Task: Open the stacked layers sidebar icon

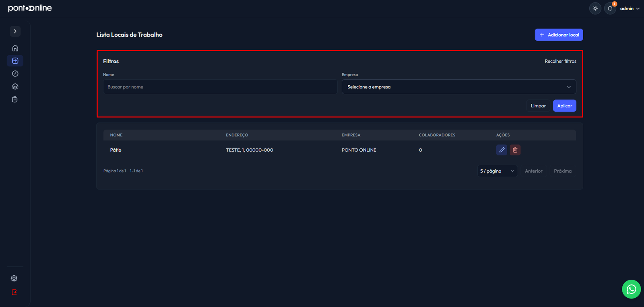Action: click(x=15, y=87)
